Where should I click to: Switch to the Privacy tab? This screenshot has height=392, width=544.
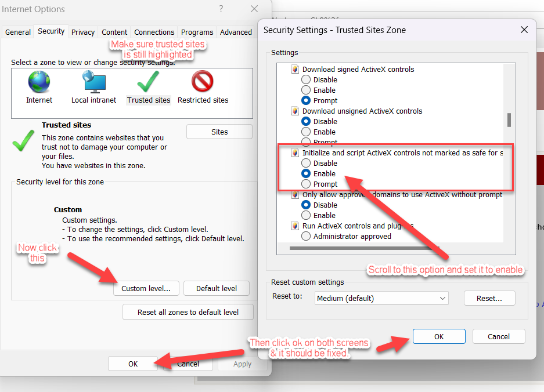[83, 32]
